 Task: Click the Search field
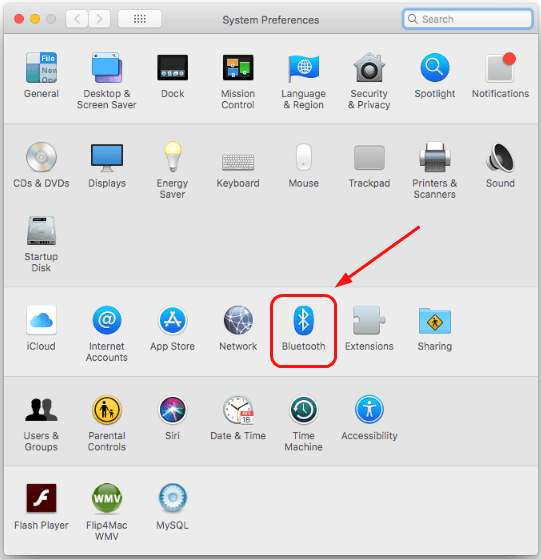point(468,19)
